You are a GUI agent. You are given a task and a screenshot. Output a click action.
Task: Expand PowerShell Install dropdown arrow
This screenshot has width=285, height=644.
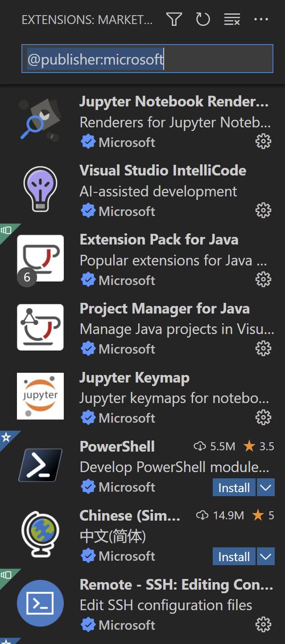tap(266, 488)
